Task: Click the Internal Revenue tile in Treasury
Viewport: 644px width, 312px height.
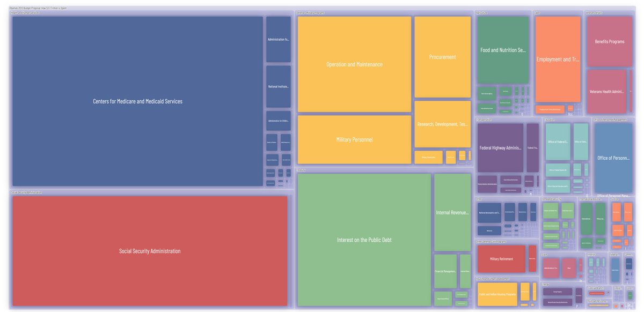Action: pos(452,212)
